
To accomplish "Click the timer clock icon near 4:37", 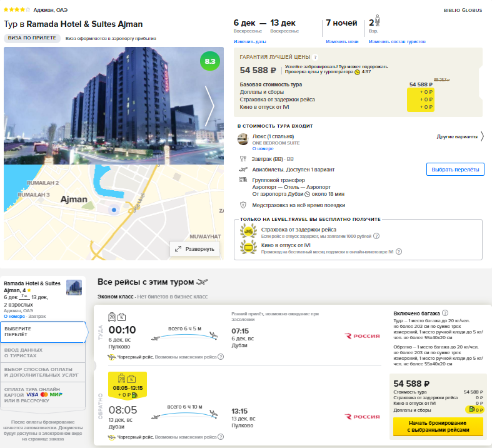I will [x=357, y=72].
